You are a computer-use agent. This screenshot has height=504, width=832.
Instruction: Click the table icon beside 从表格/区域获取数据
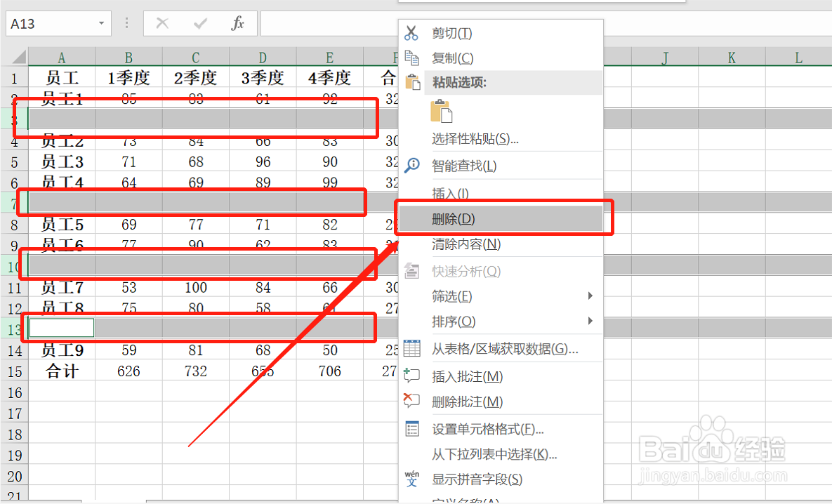pos(413,349)
